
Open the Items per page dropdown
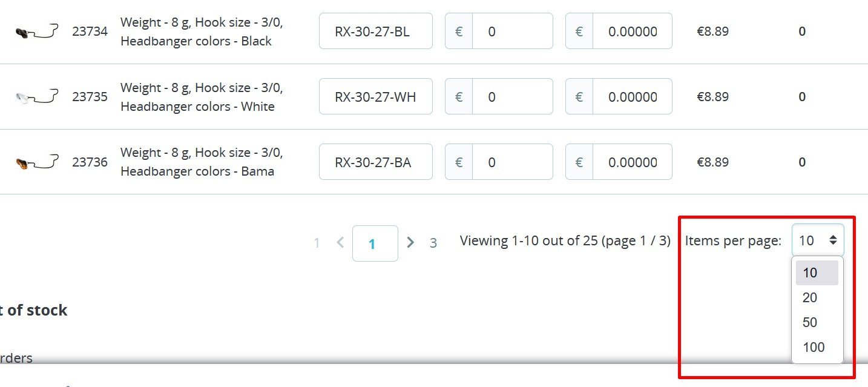[x=818, y=240]
